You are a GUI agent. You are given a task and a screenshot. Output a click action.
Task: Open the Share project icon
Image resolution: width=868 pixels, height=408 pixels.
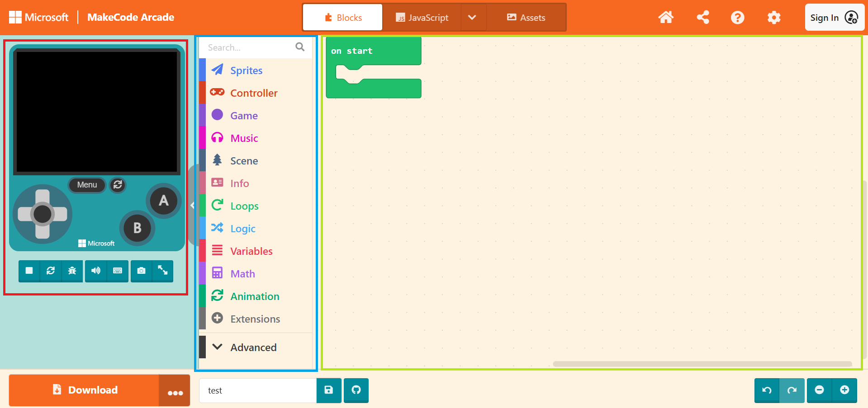702,18
